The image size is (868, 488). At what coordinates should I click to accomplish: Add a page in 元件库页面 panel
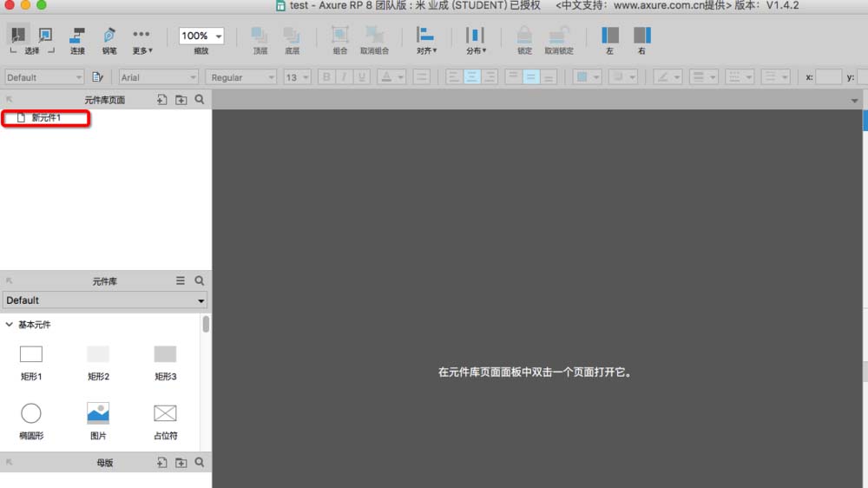(x=161, y=100)
